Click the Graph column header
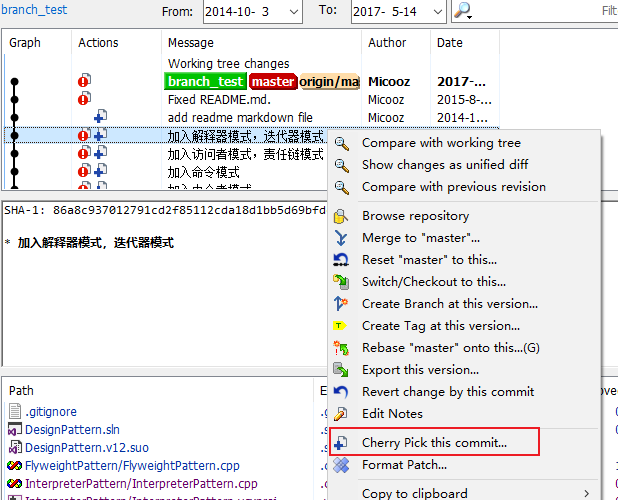The width and height of the screenshot is (618, 500). click(x=24, y=43)
